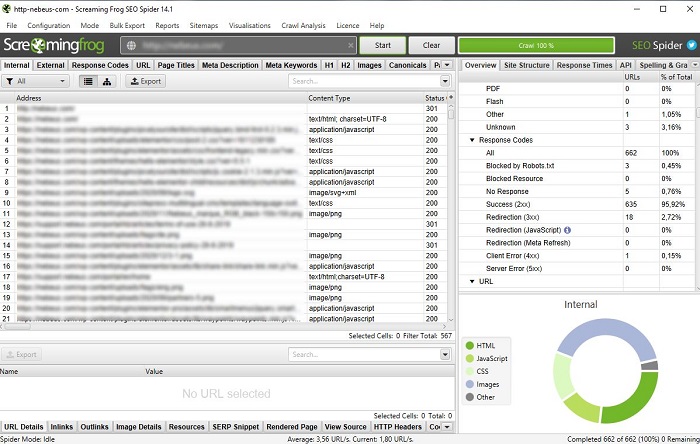Switch to the Response Codes tab
Viewport: 700px width, 444px height.
click(x=100, y=65)
